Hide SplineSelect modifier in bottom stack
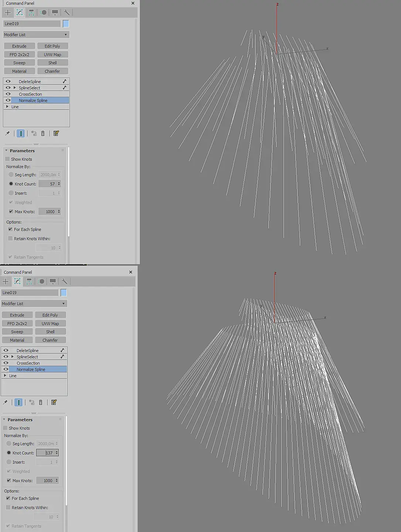401x532 pixels. pyautogui.click(x=6, y=357)
